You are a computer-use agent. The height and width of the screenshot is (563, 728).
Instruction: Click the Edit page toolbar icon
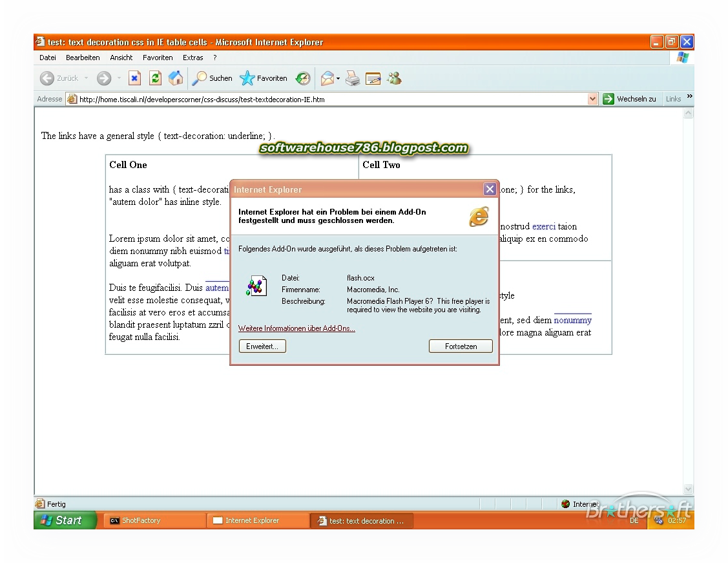click(373, 78)
